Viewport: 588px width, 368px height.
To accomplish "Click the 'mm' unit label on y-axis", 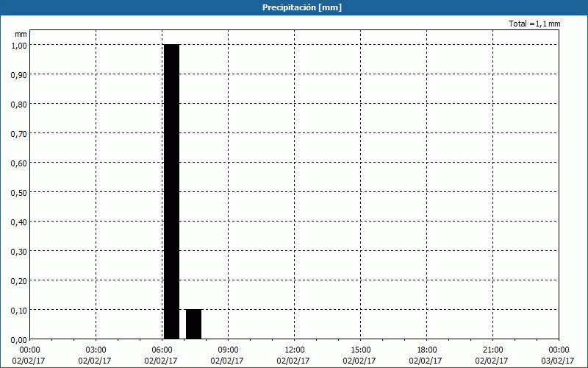I will (21, 34).
